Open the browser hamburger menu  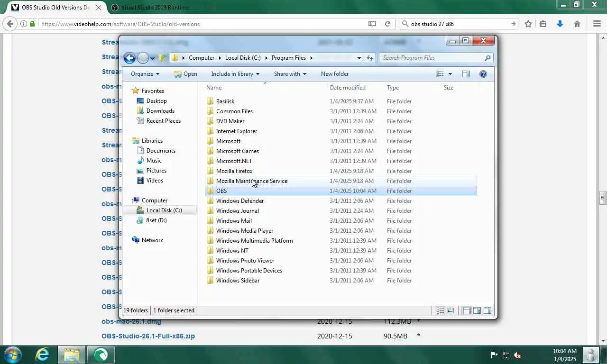[x=597, y=24]
